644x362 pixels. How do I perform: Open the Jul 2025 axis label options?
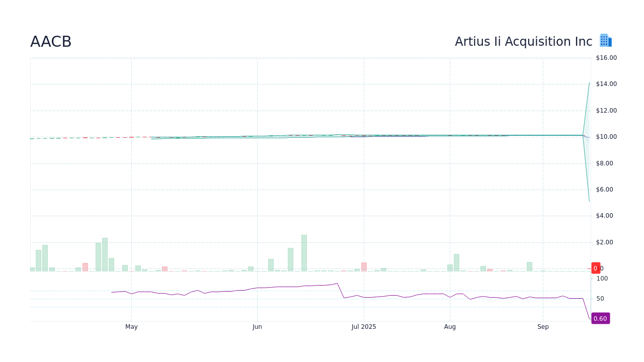coord(364,326)
